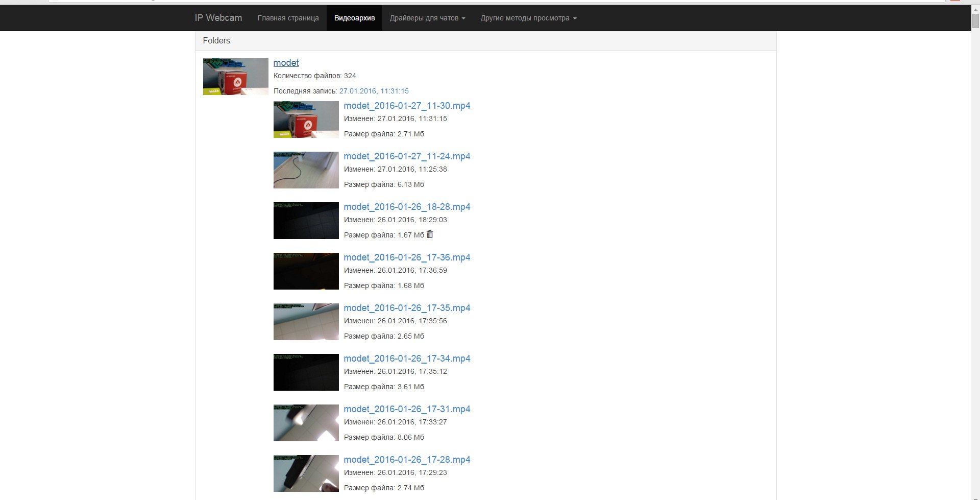Open the modet folder link
The height and width of the screenshot is (500, 980).
[x=286, y=63]
